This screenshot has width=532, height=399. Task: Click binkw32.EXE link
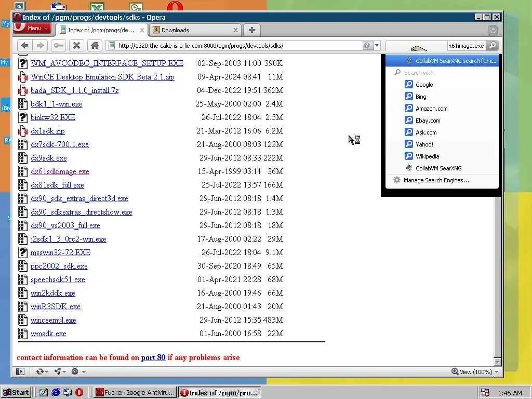[53, 117]
